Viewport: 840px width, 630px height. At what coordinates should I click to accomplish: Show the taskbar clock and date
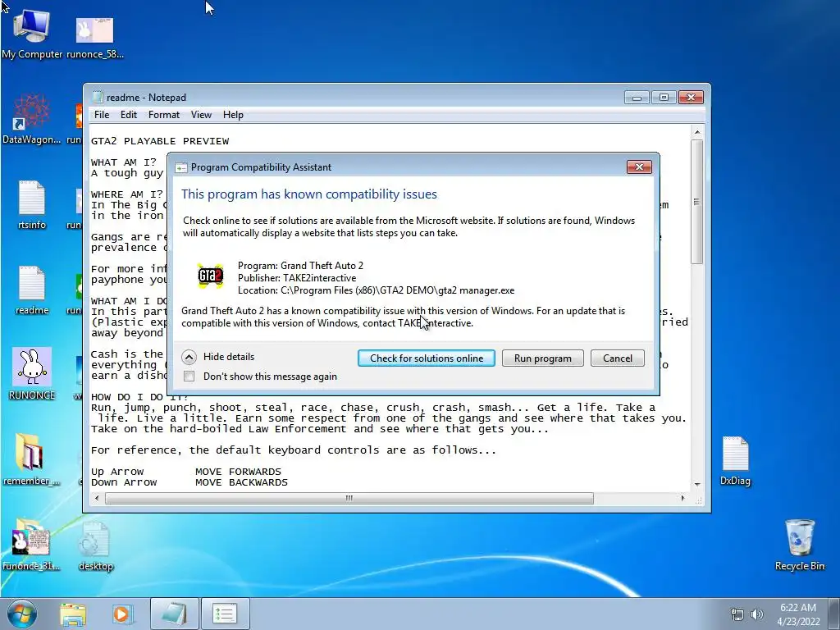coord(798,614)
